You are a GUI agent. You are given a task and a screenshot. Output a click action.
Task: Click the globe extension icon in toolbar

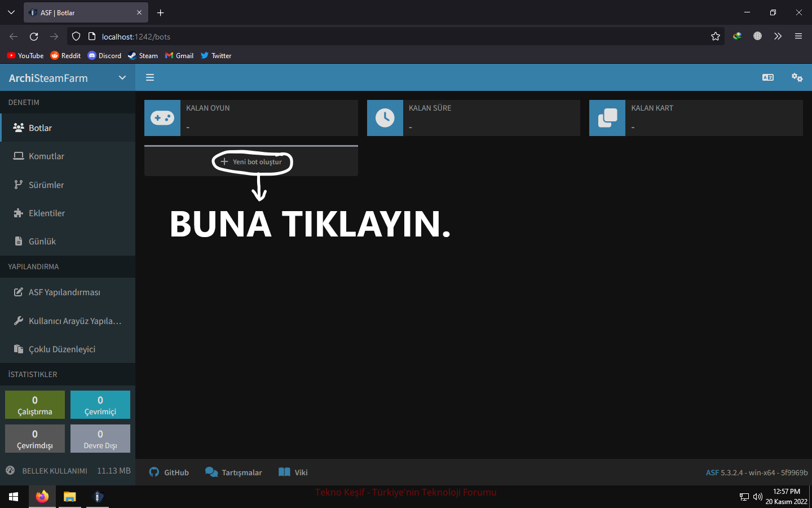(x=757, y=37)
